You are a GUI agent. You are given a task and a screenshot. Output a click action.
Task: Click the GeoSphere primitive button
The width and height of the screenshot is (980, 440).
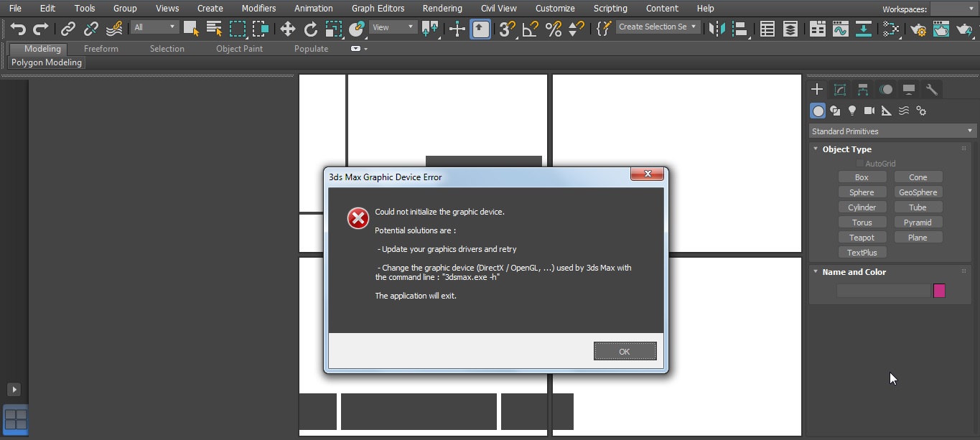(x=918, y=192)
